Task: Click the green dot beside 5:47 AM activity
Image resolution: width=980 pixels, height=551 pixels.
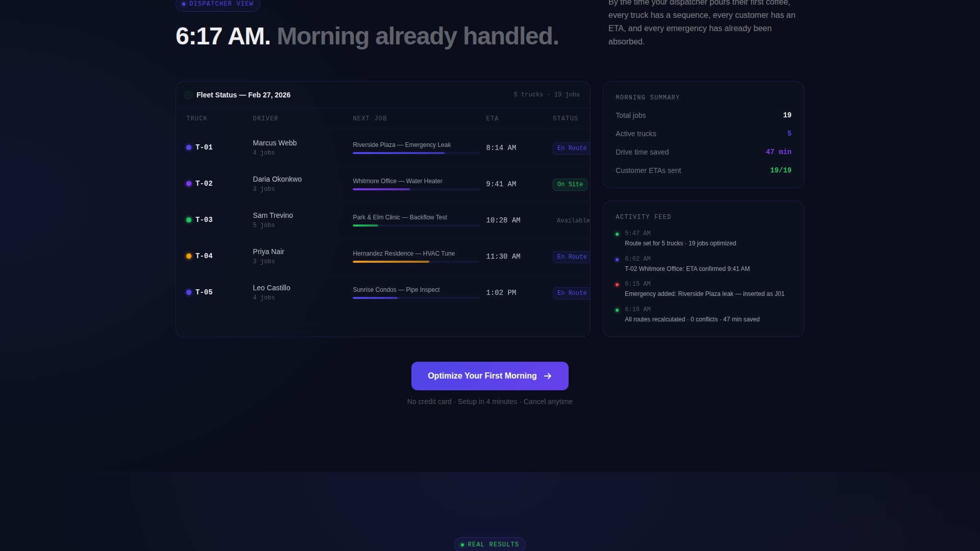Action: [617, 234]
